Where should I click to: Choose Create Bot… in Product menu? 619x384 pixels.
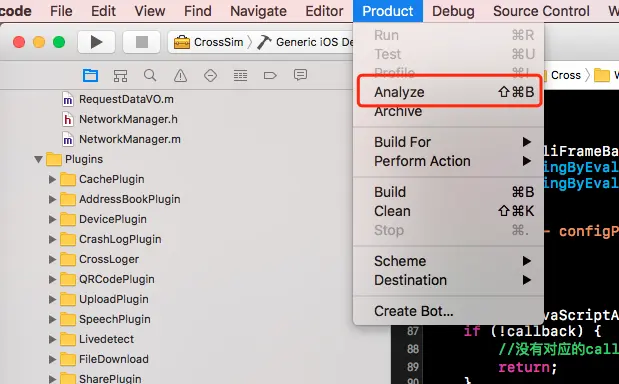[x=448, y=311]
